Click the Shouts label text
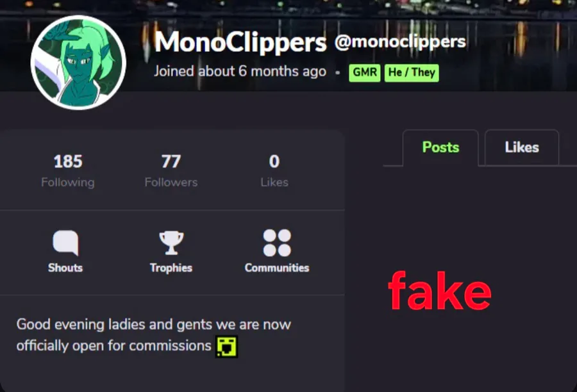Image resolution: width=577 pixels, height=392 pixels. click(x=65, y=268)
